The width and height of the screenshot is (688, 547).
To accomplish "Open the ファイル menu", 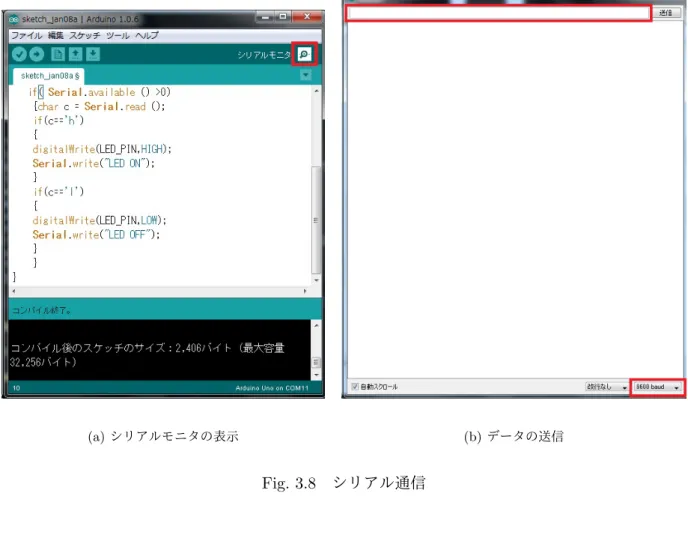I will click(27, 36).
